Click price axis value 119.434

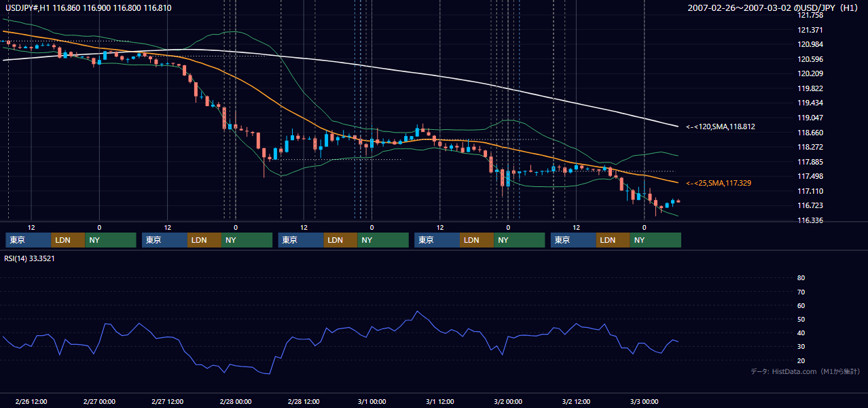click(x=810, y=103)
